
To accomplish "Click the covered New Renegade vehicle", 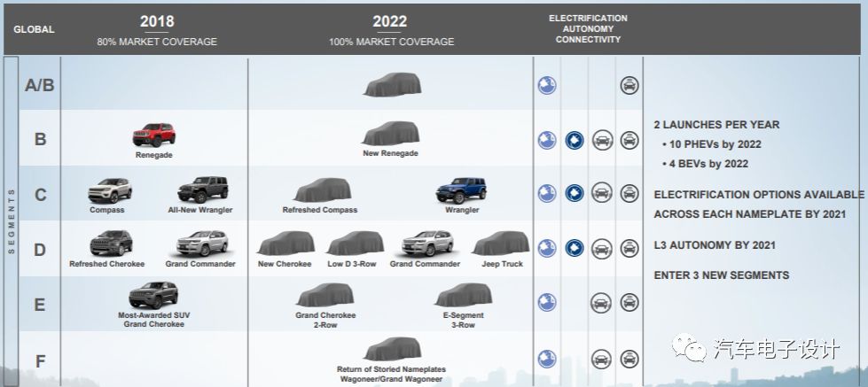I will tap(391, 133).
